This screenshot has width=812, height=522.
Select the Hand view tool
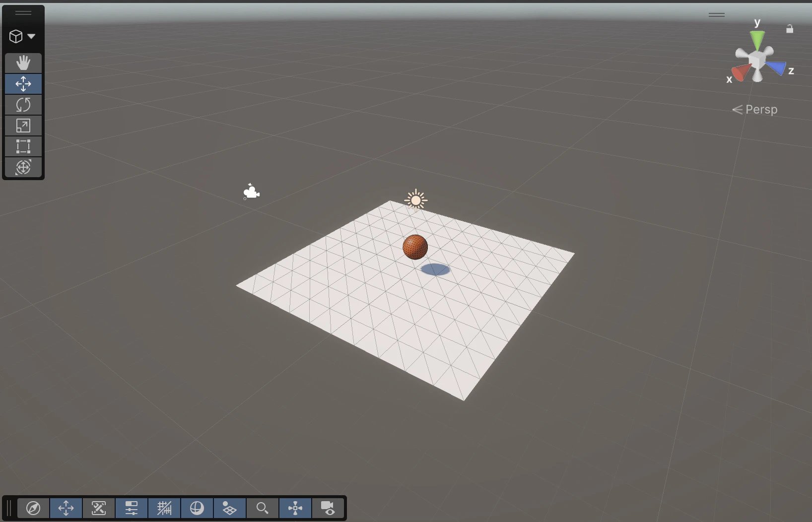click(x=23, y=63)
